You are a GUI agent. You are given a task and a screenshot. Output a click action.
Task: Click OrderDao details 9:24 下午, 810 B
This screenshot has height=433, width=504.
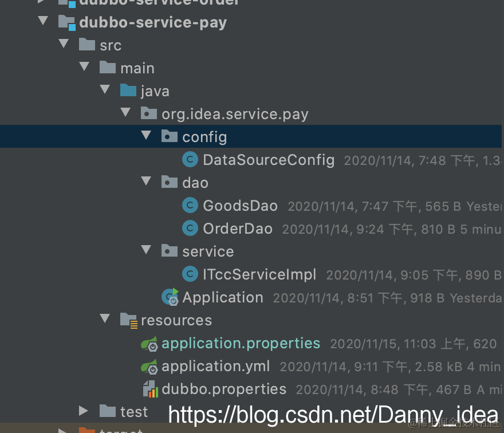pyautogui.click(x=405, y=229)
